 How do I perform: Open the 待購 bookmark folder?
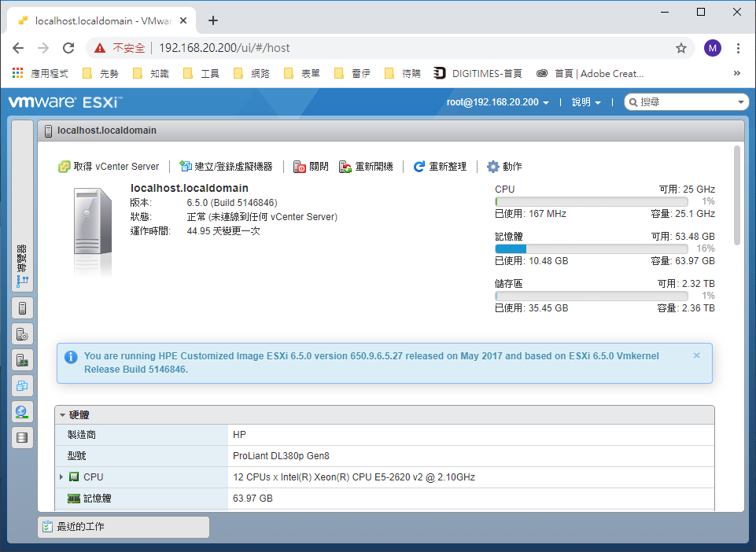pyautogui.click(x=403, y=73)
